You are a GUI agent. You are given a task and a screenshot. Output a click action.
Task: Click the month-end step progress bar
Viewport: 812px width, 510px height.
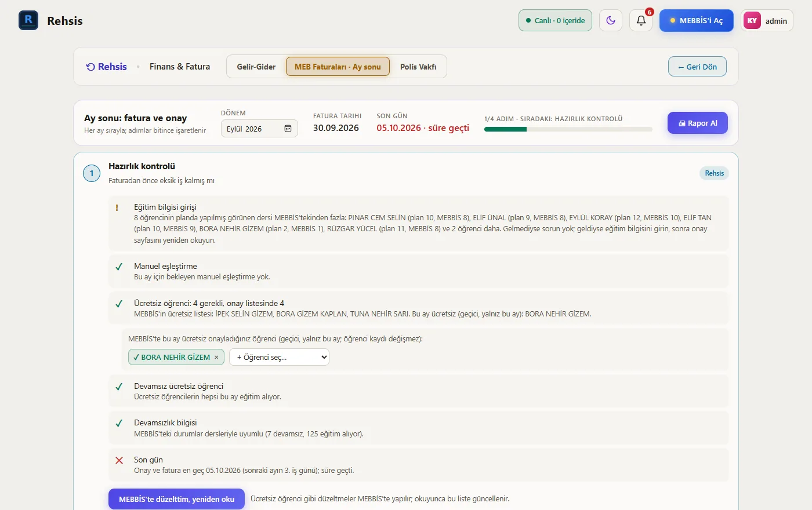coord(568,129)
